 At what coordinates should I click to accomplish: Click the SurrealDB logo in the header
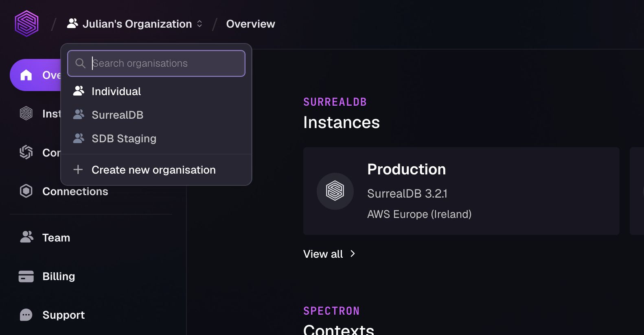click(26, 24)
